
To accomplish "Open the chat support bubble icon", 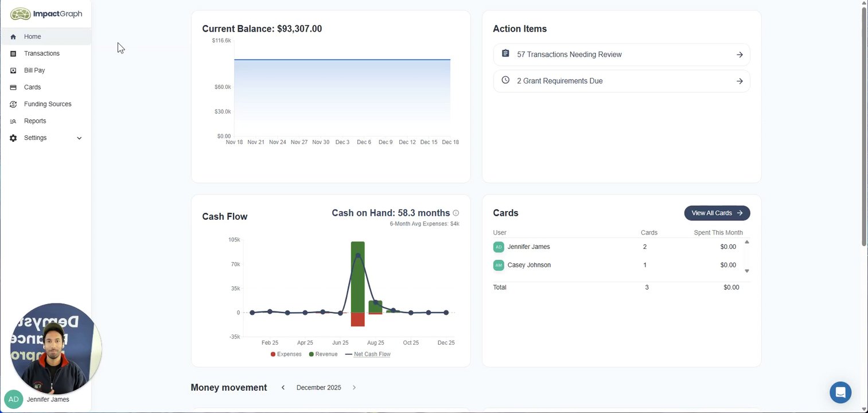I will [840, 393].
